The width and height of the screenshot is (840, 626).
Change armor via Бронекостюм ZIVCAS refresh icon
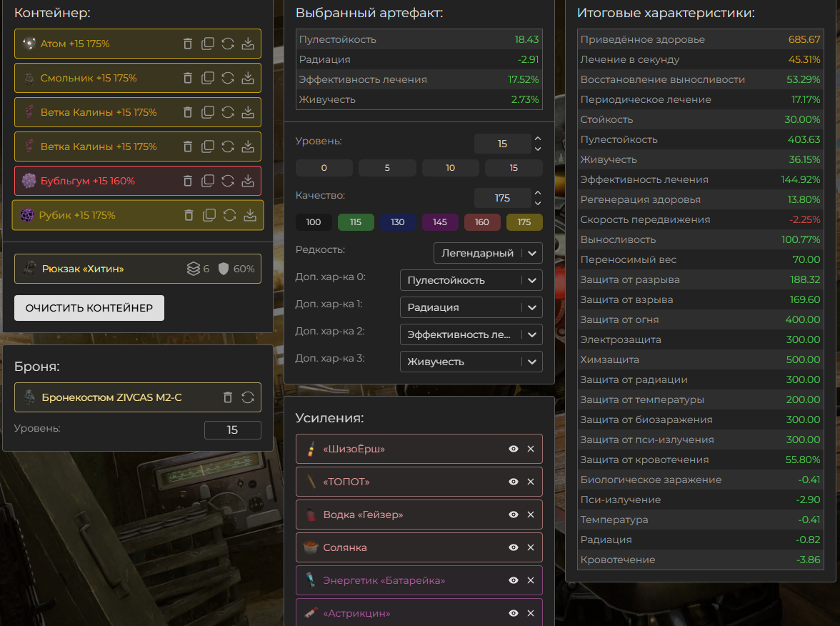(247, 397)
